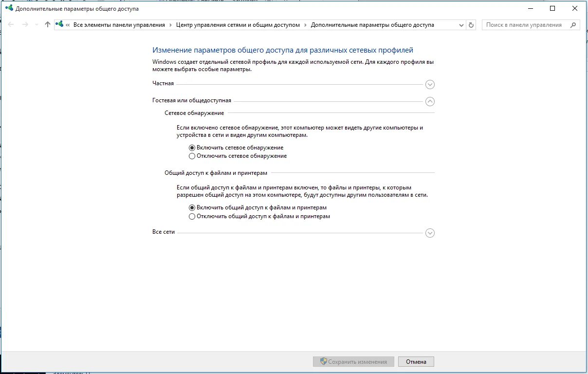Maximize the sharing settings window

[x=552, y=8]
